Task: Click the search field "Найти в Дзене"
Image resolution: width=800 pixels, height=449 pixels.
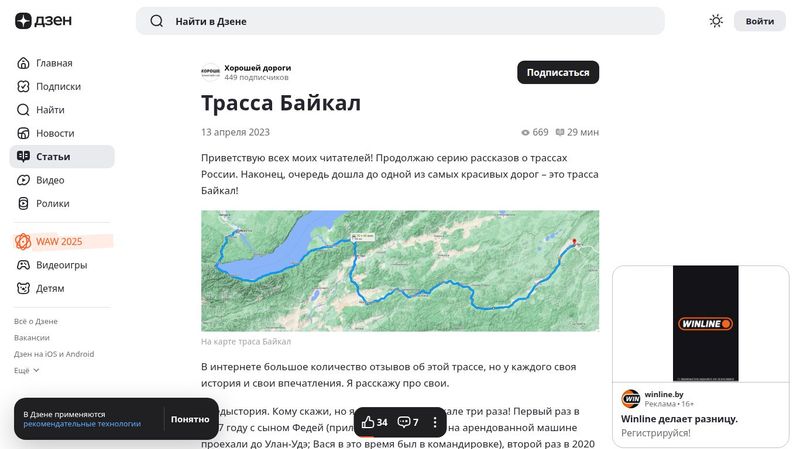Action: pyautogui.click(x=400, y=21)
